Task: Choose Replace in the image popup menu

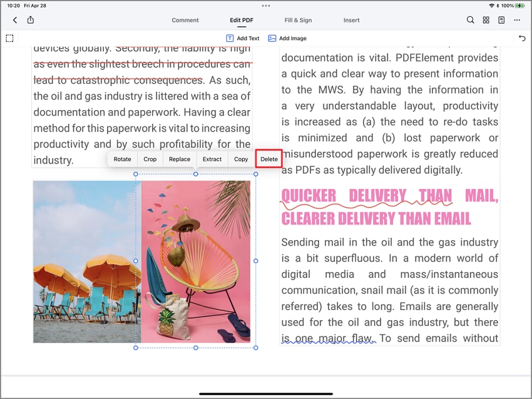Action: 180,159
